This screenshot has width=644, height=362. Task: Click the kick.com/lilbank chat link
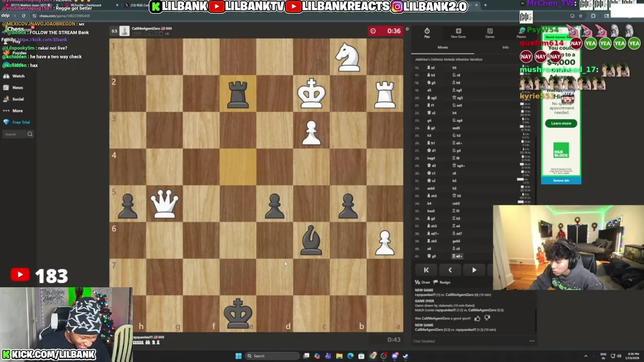coord(42,40)
